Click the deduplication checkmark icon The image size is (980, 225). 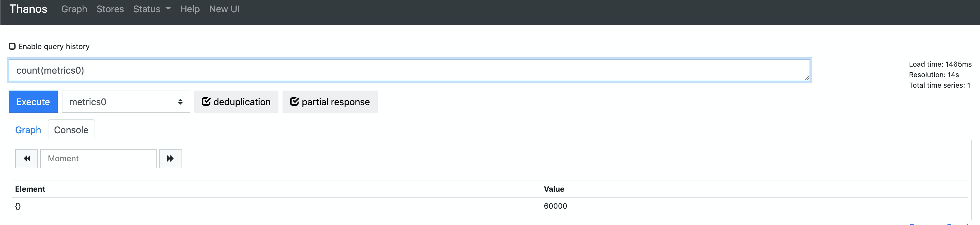point(206,102)
